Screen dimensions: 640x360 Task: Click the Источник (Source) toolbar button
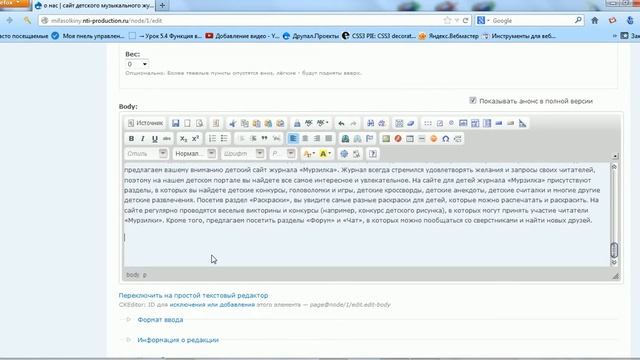pos(145,123)
